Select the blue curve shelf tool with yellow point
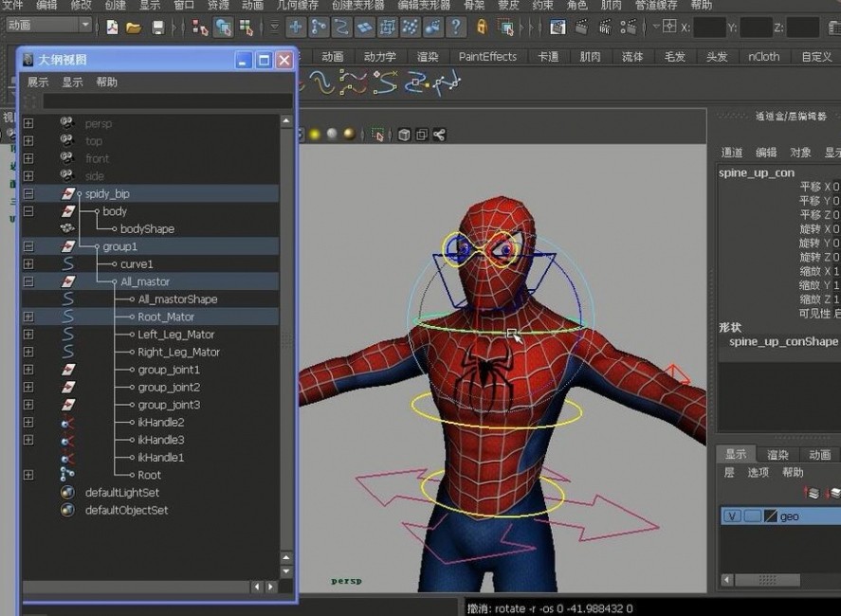 (416, 83)
